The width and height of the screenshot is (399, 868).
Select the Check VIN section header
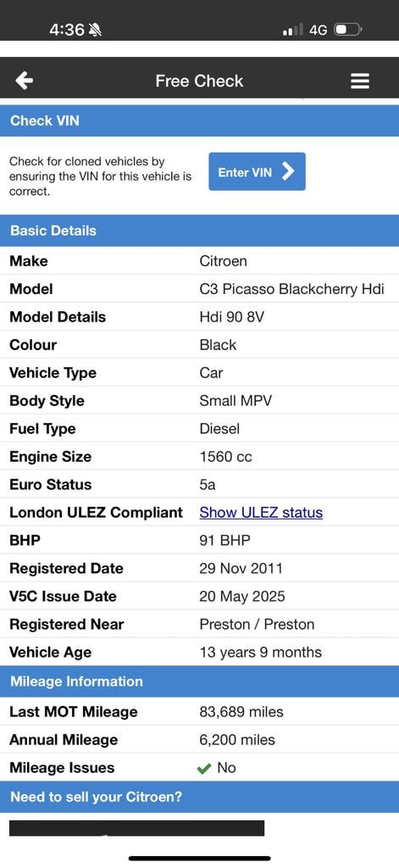pos(199,120)
